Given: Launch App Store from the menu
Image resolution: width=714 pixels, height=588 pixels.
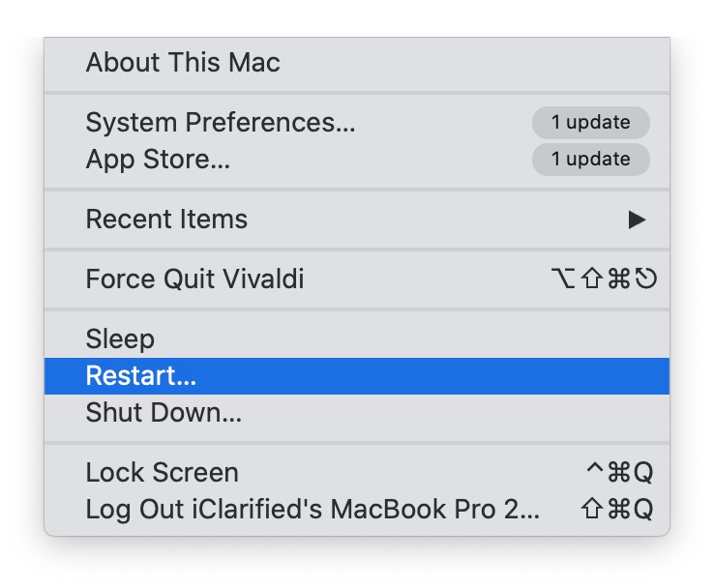Looking at the screenshot, I should pos(158,160).
